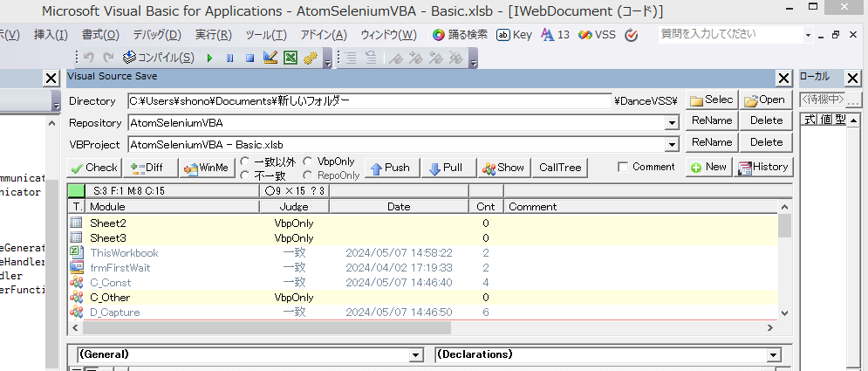Viewport: 868px width, 371px height.
Task: Pull modules from repository
Action: click(448, 168)
